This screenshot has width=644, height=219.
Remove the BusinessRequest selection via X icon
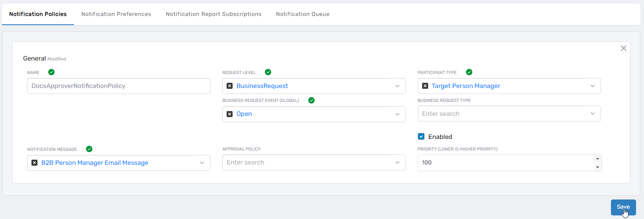point(229,86)
